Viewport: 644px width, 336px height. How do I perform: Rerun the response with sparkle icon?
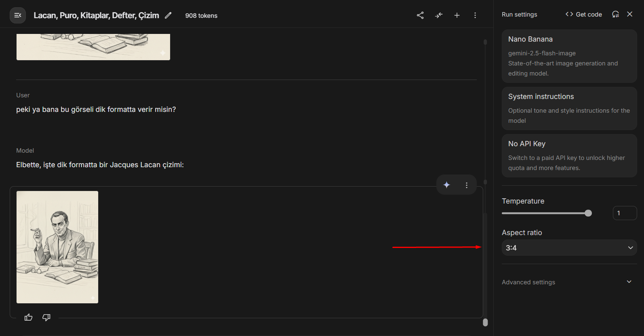pos(447,185)
